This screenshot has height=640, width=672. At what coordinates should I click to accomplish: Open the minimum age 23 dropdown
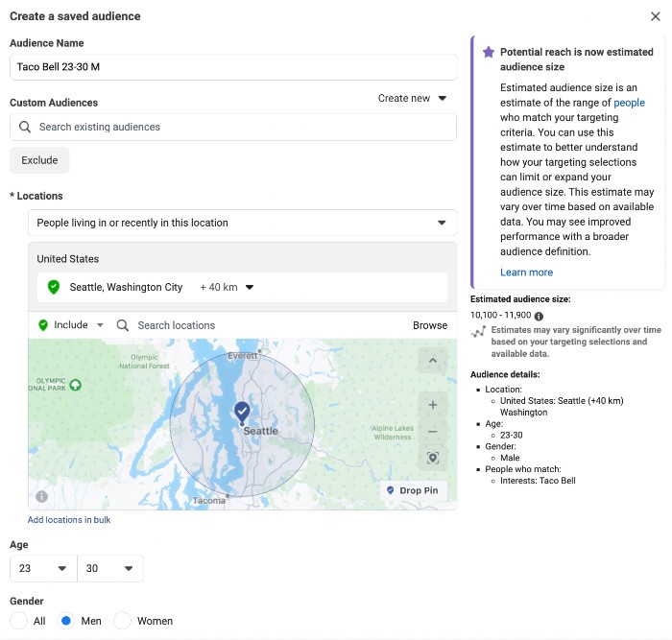tap(42, 568)
